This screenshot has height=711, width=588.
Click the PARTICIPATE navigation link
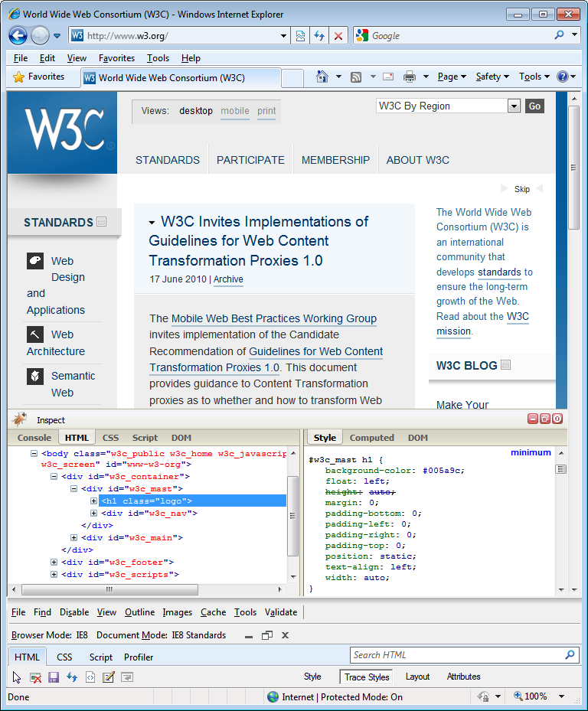point(250,160)
